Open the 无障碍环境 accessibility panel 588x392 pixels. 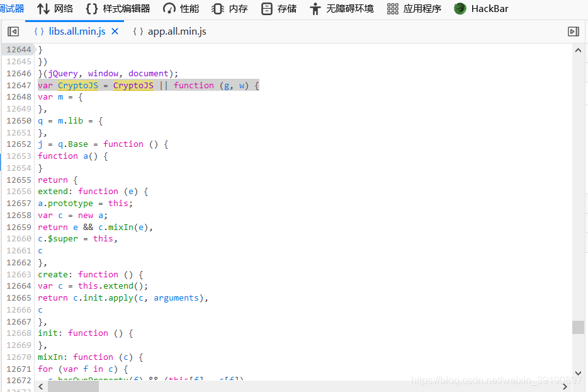[x=342, y=9]
